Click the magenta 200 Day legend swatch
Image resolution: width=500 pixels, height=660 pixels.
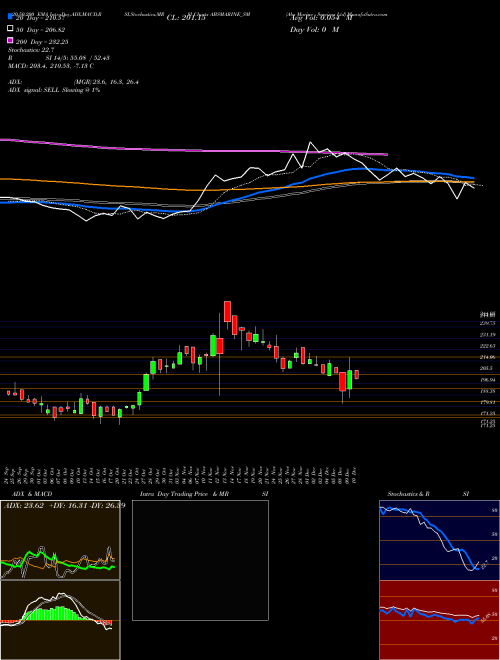(11, 40)
